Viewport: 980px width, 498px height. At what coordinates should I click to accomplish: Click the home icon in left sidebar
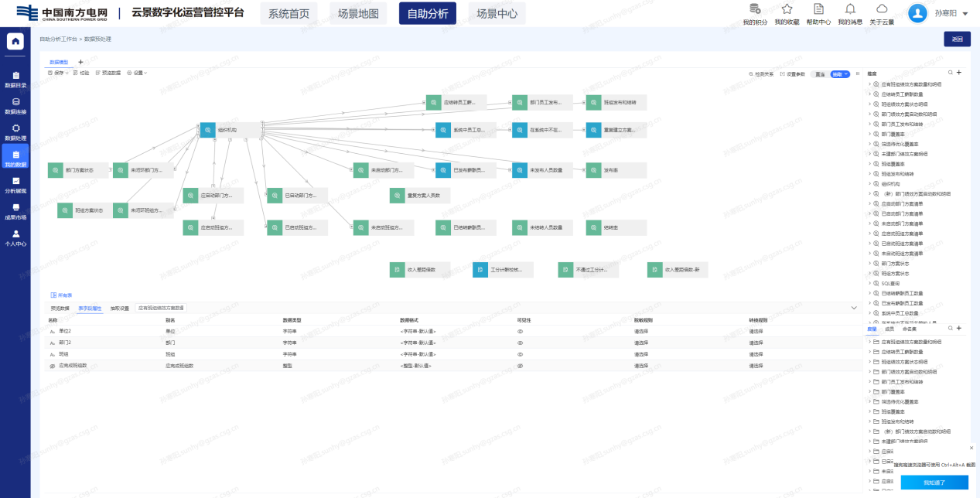coord(15,42)
